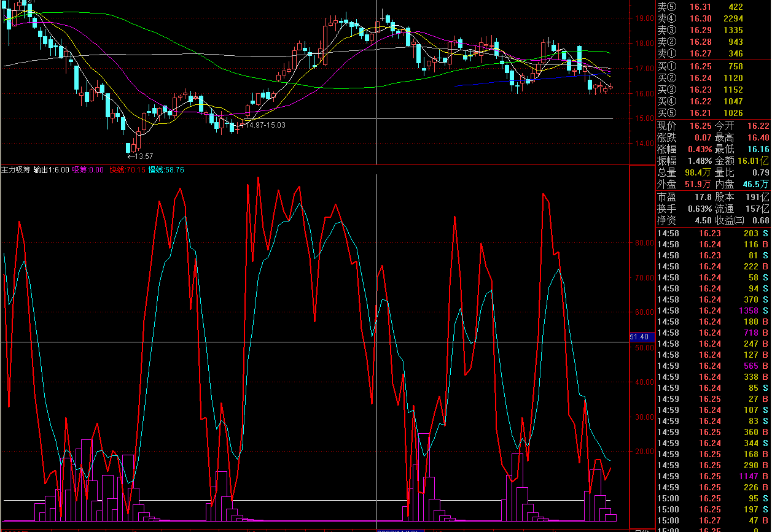Viewport: 772px width, 532px height.
Task: Select the cyan 慢线:58.76 value label
Action: click(166, 170)
